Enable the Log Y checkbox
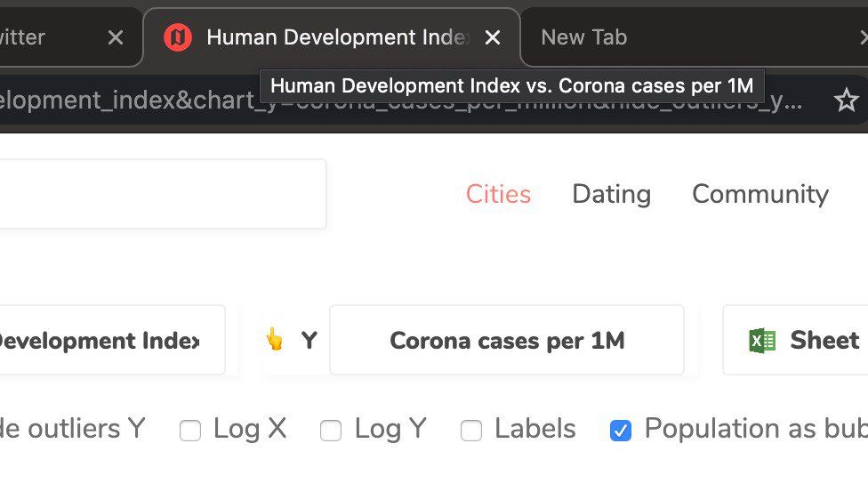Viewport: 868px width, 500px height. (331, 431)
